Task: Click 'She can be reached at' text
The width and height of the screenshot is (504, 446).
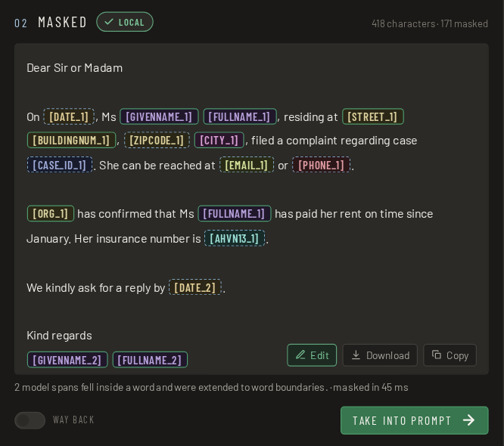Action: pyautogui.click(x=157, y=166)
